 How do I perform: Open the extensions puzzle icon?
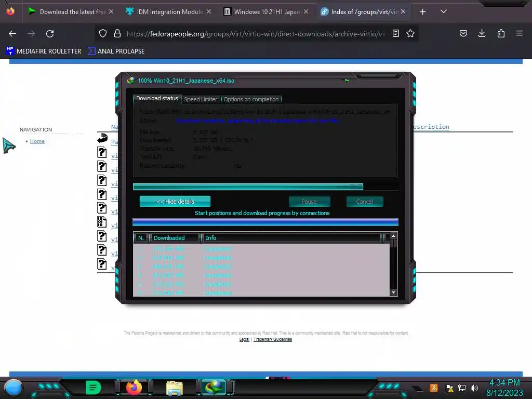pos(501,33)
